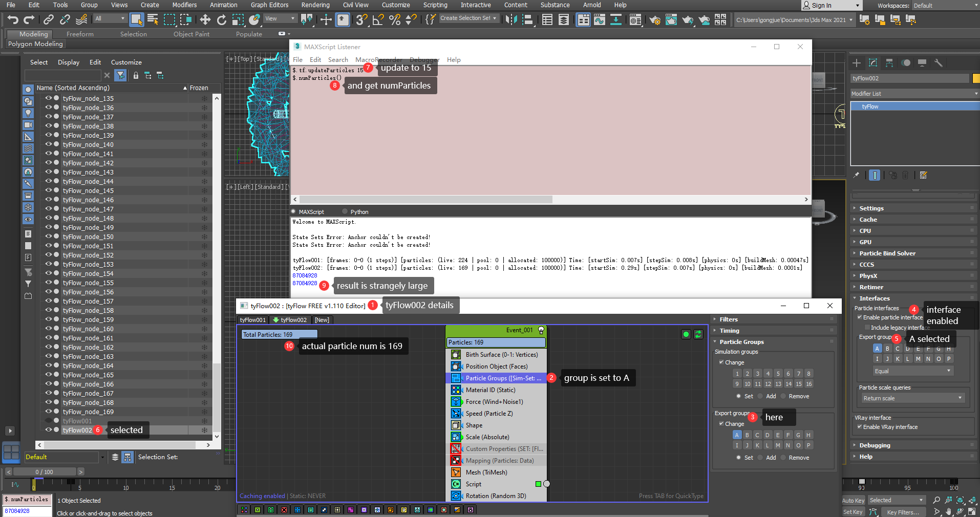Screen dimensions: 980x517
Task: Expand the Debugging rollout
Action: pyautogui.click(x=914, y=445)
